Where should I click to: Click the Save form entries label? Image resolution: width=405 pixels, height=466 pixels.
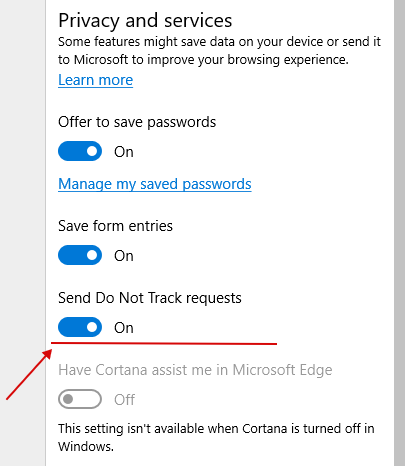pos(115,226)
